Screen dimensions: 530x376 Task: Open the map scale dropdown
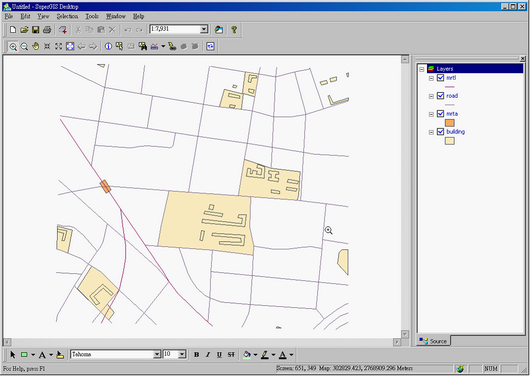pyautogui.click(x=204, y=29)
